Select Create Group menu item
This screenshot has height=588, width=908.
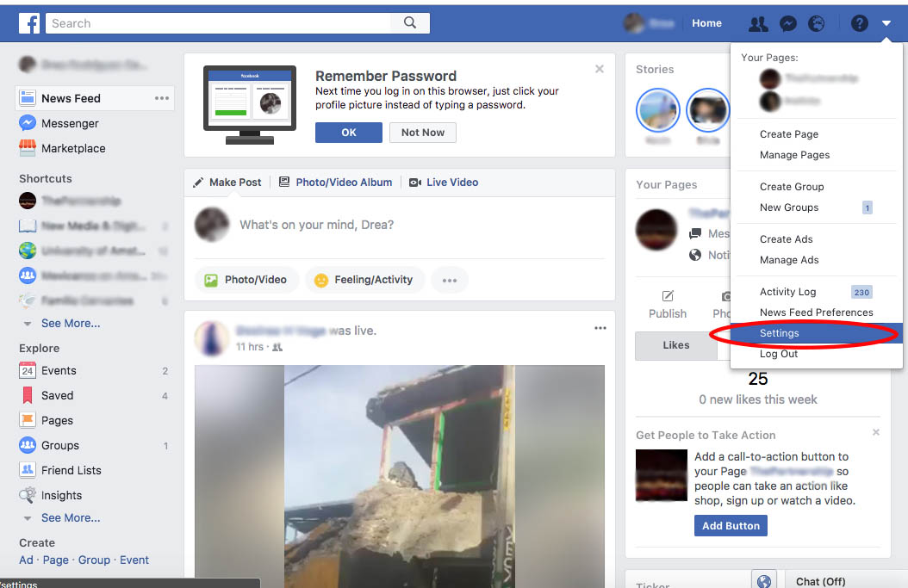point(816,186)
